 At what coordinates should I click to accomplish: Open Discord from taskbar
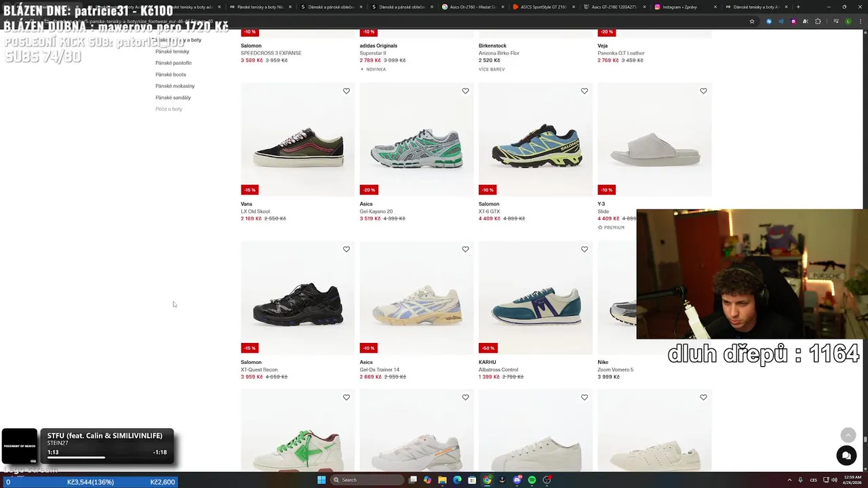click(x=517, y=480)
